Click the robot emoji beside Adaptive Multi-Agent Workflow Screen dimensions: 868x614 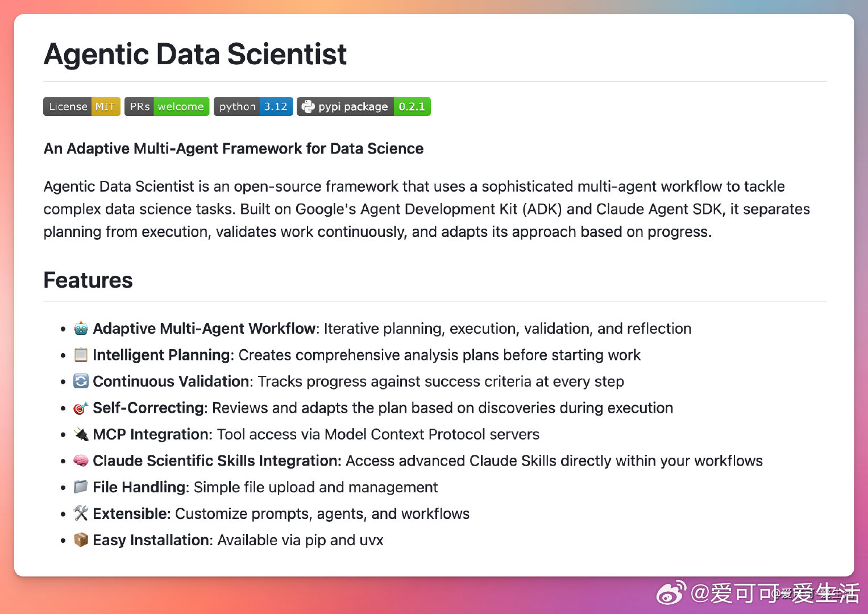tap(81, 329)
